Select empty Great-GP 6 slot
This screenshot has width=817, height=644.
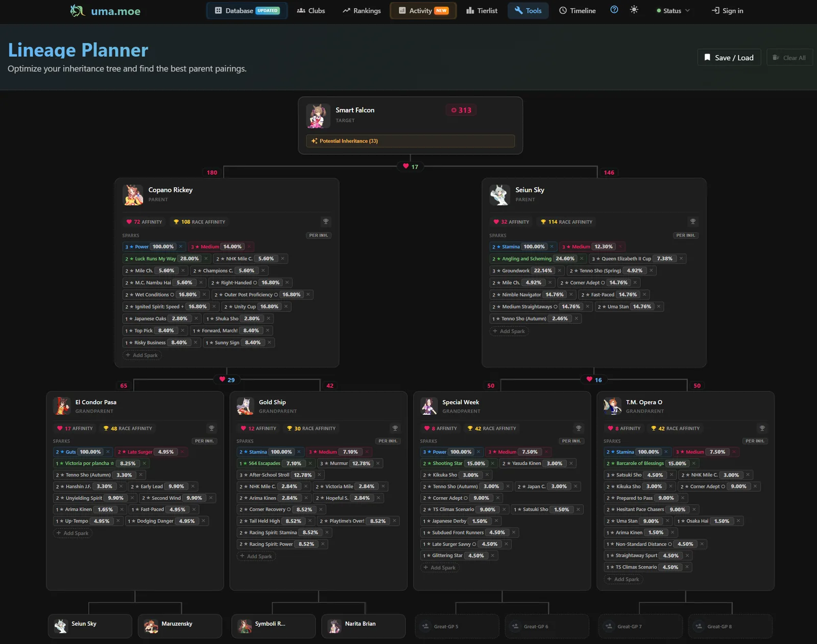[x=547, y=626]
